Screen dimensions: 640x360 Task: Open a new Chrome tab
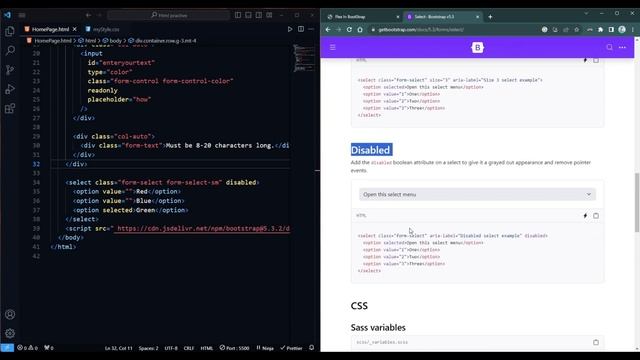tap(490, 17)
